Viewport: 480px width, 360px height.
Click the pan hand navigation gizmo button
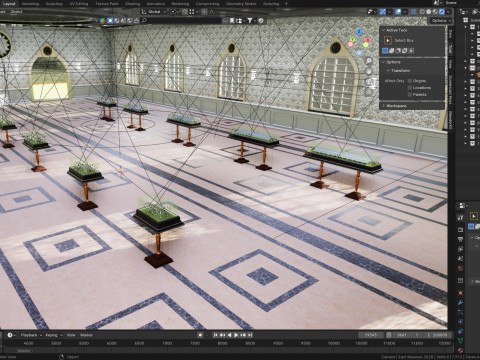369,71
